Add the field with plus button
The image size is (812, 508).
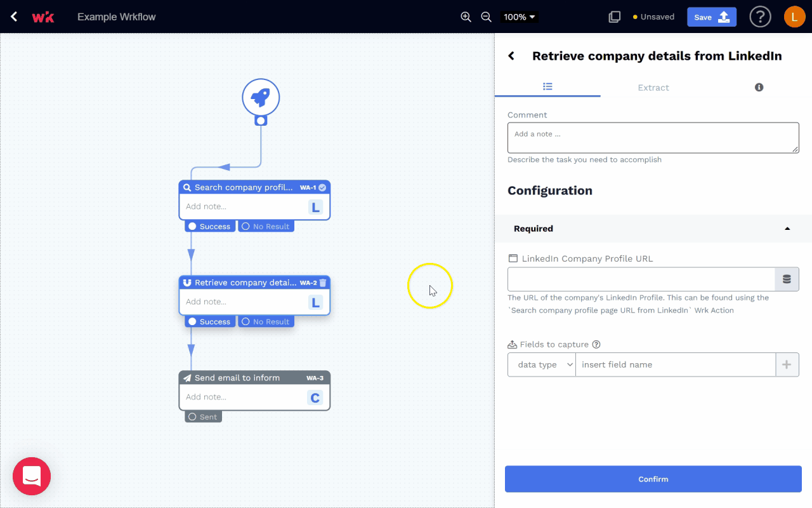pyautogui.click(x=787, y=365)
